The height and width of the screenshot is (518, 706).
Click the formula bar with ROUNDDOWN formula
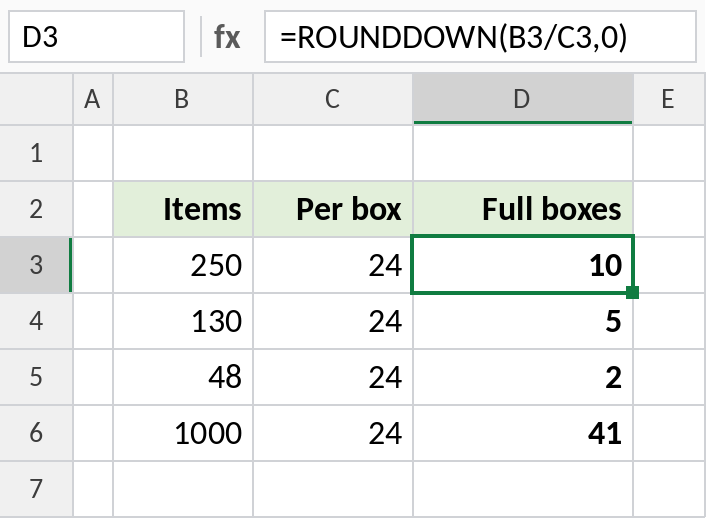(480, 36)
